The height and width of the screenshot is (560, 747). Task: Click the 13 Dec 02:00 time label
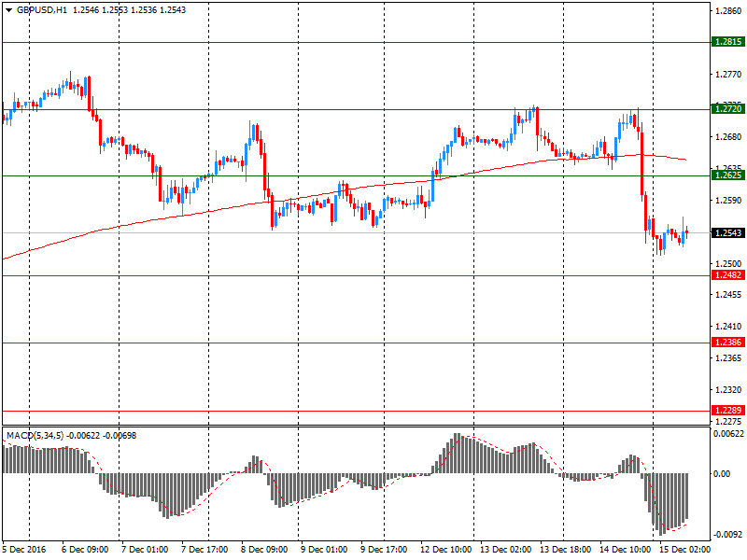(505, 550)
